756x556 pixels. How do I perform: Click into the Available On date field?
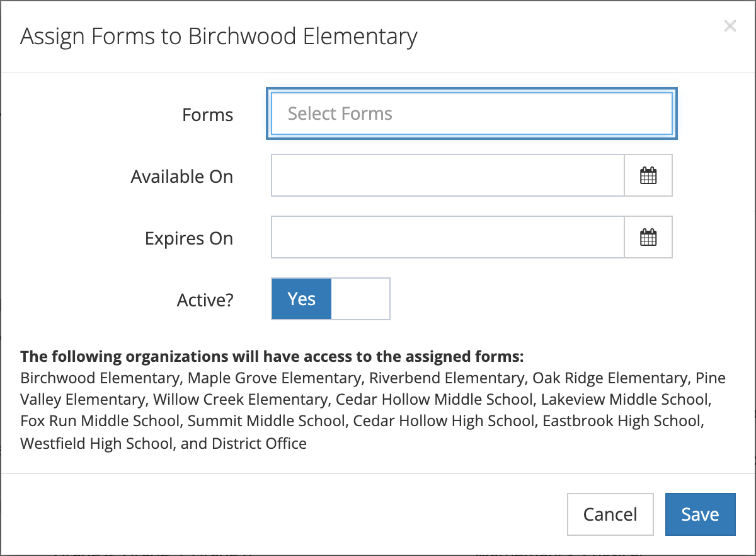pyautogui.click(x=448, y=175)
